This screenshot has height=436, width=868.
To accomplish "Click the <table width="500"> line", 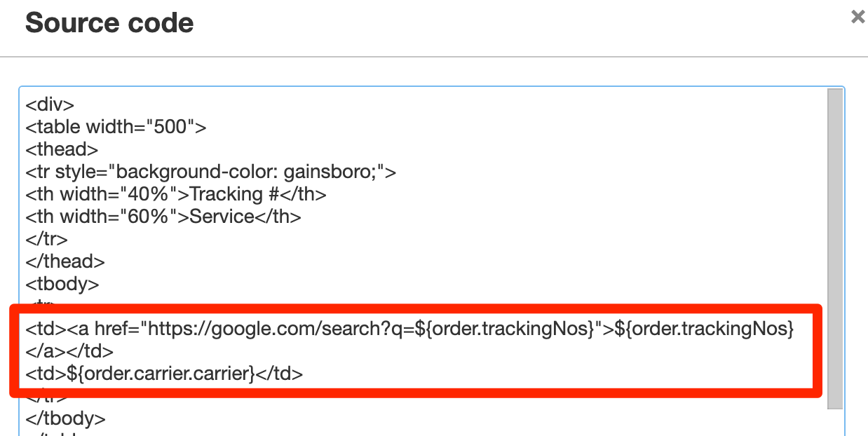I will pos(116,126).
